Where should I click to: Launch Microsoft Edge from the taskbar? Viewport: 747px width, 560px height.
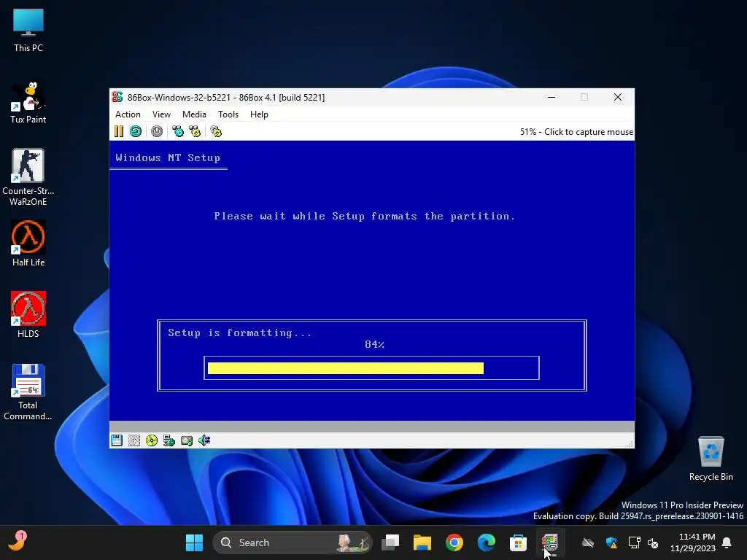(486, 542)
